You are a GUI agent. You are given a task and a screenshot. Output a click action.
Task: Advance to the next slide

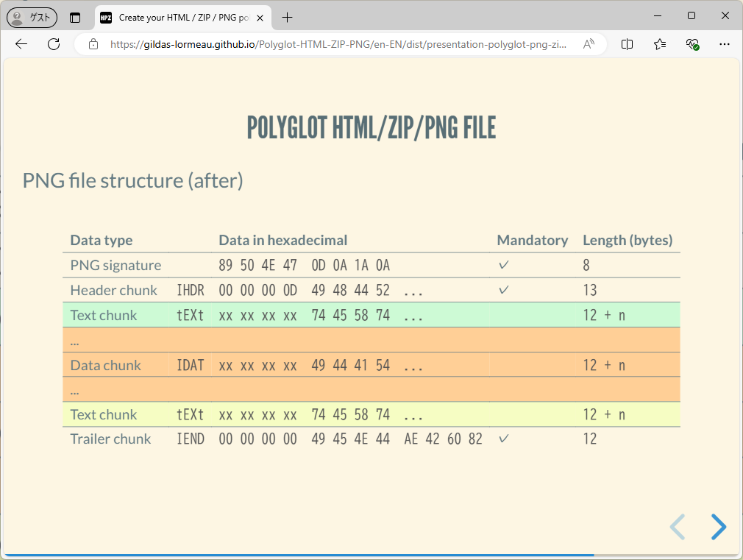pyautogui.click(x=719, y=527)
